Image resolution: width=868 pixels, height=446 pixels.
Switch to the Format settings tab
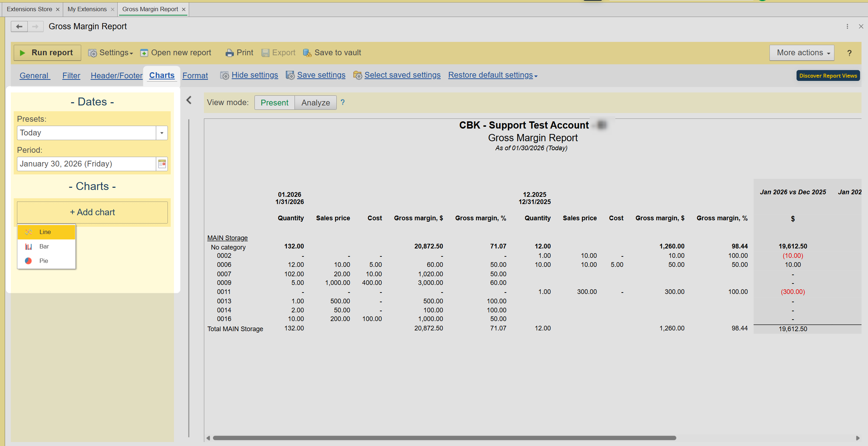pos(195,75)
